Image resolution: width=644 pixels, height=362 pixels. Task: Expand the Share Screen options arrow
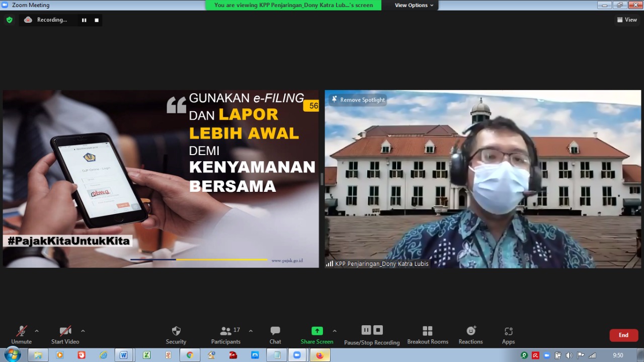click(335, 331)
